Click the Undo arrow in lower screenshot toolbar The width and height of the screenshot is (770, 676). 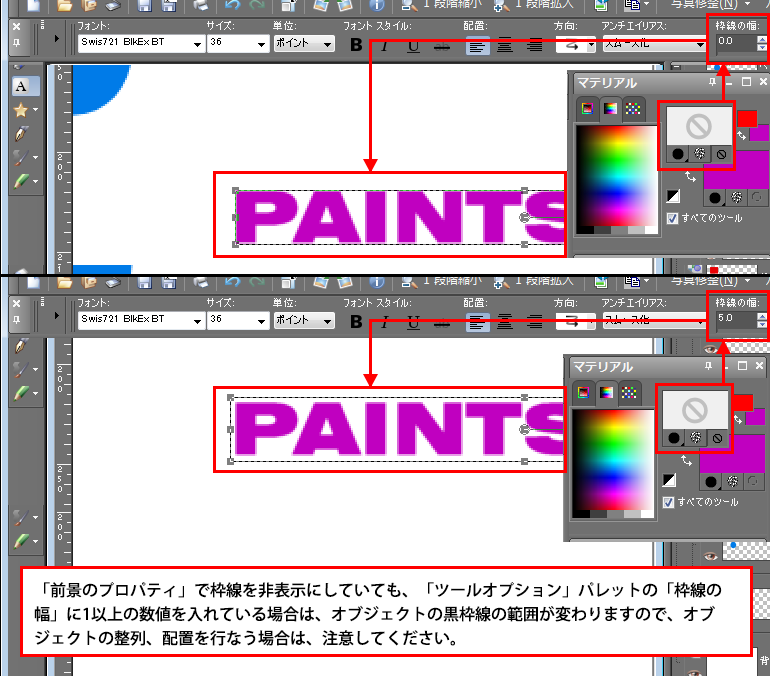coord(232,282)
